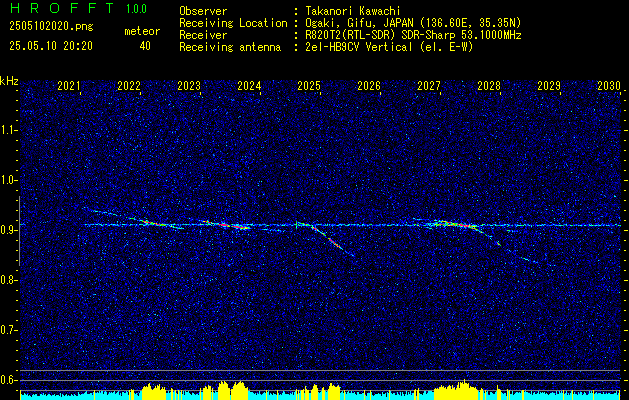Click the red echo burst near 2022
This screenshot has height=400, width=629.
pyautogui.click(x=152, y=222)
